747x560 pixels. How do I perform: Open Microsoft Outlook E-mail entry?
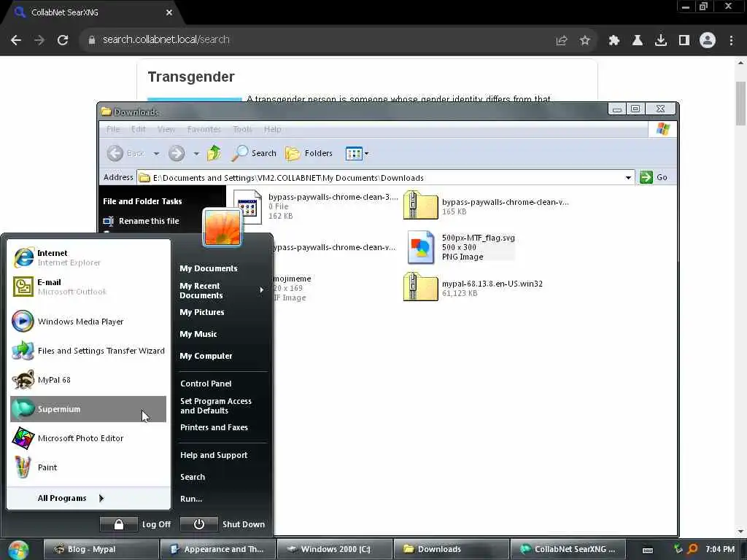pos(88,287)
